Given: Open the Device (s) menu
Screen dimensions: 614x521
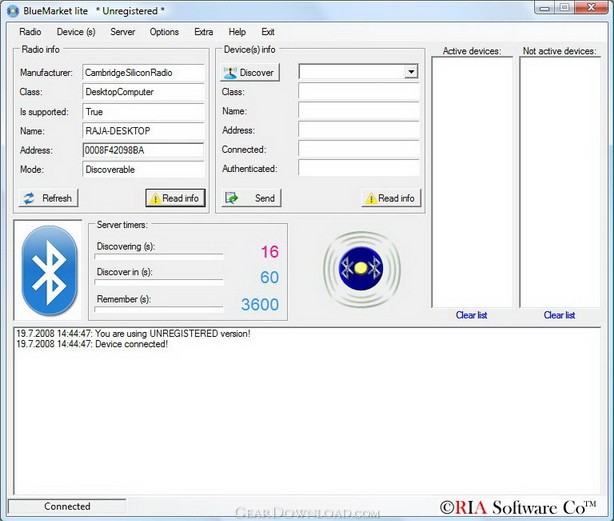Looking at the screenshot, I should tap(76, 32).
